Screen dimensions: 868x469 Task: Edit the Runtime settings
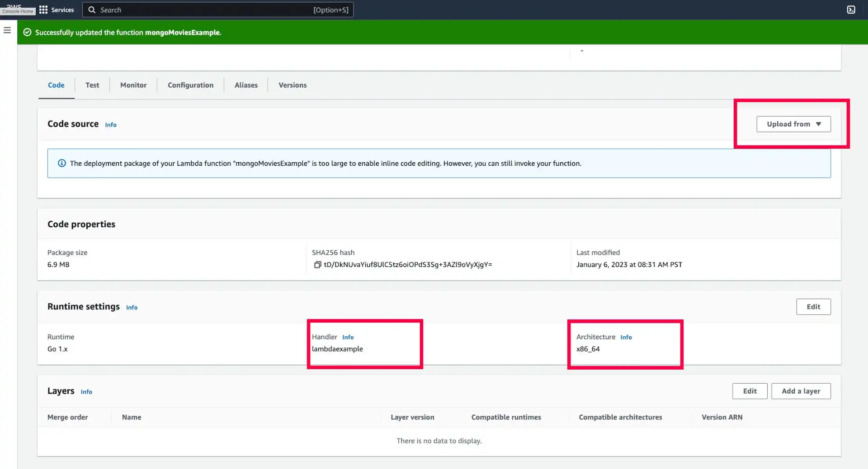coord(813,307)
